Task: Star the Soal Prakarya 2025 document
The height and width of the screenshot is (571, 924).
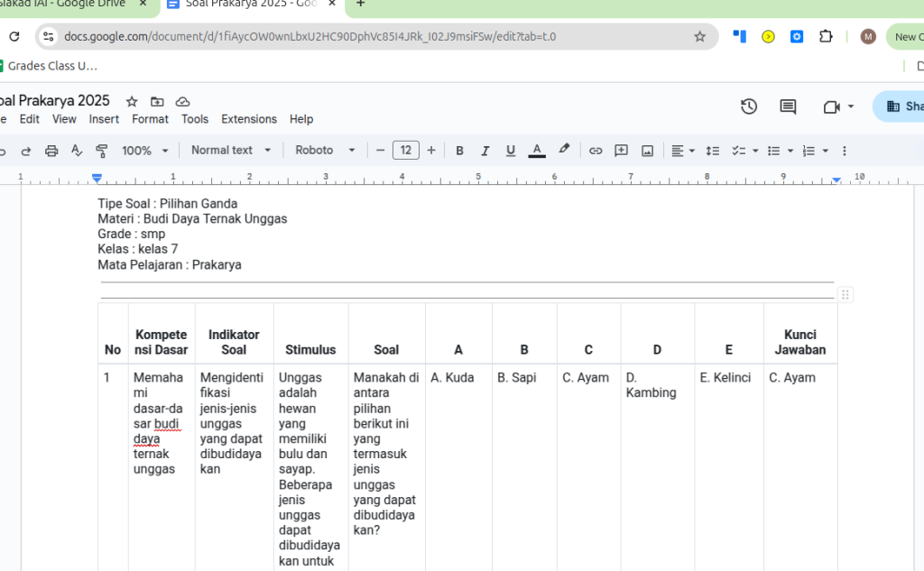Action: pyautogui.click(x=132, y=101)
